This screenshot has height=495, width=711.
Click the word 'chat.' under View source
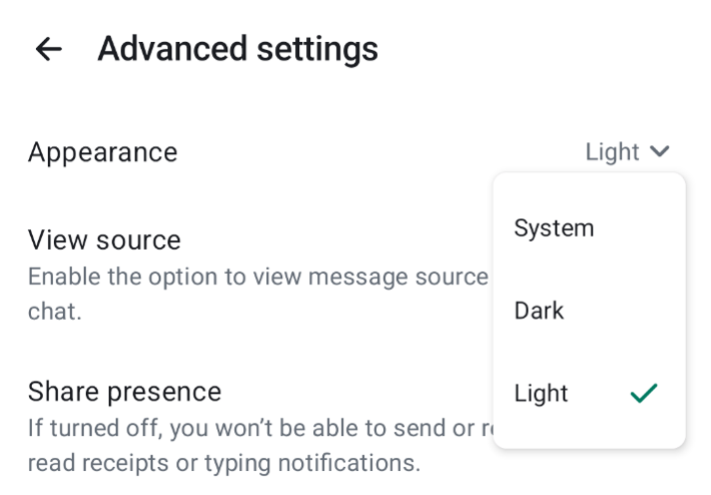click(54, 312)
